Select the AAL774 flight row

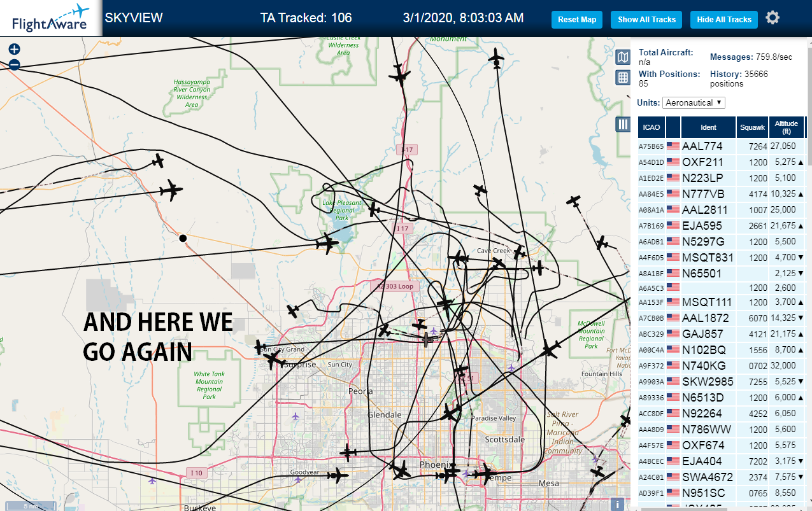(x=721, y=146)
